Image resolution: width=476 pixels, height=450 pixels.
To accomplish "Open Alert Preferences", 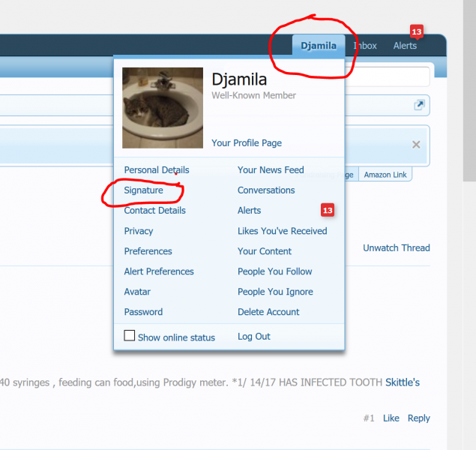I will 159,271.
